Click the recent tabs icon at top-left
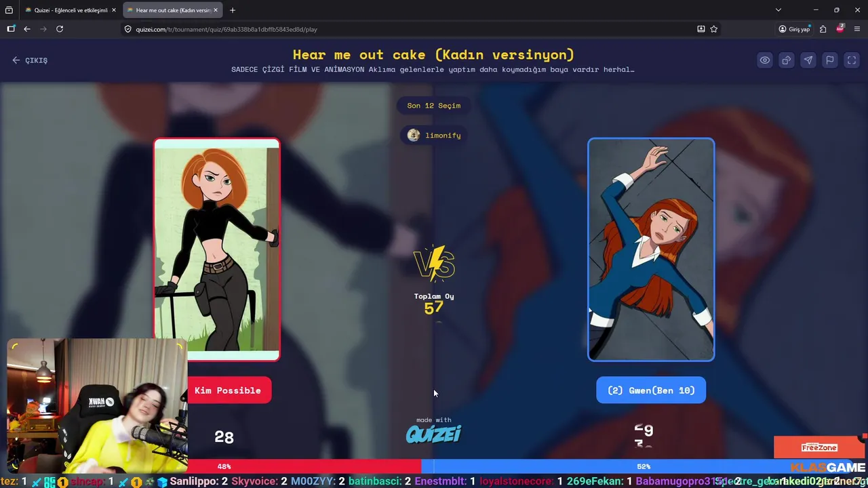The image size is (868, 488). coord(9,10)
